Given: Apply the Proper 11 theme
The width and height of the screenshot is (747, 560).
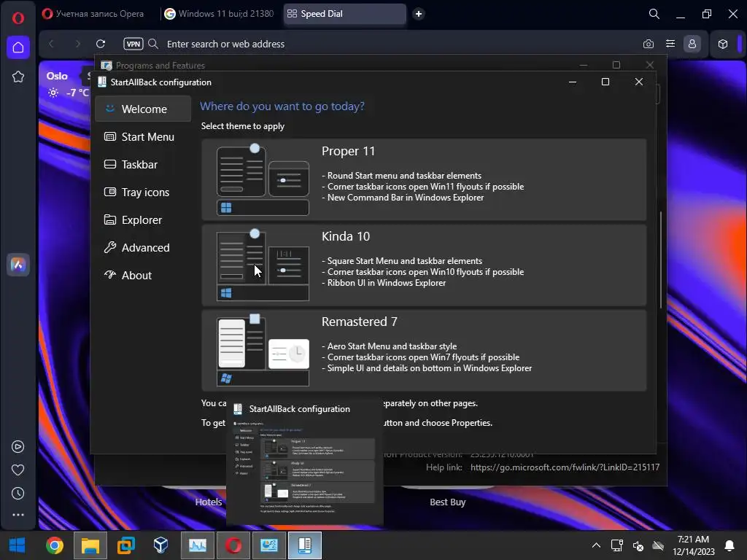Looking at the screenshot, I should pos(424,179).
